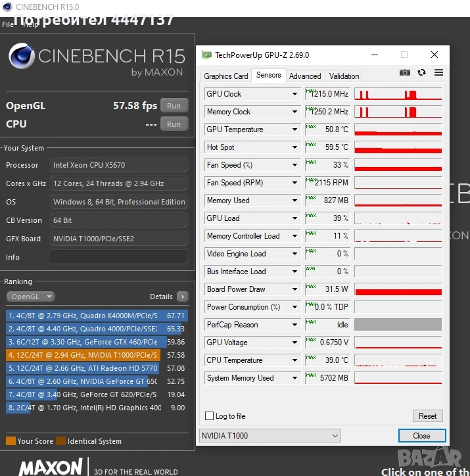The width and height of the screenshot is (470, 476).
Task: Expand the GPU Clock sensor dropdown
Action: 295,94
